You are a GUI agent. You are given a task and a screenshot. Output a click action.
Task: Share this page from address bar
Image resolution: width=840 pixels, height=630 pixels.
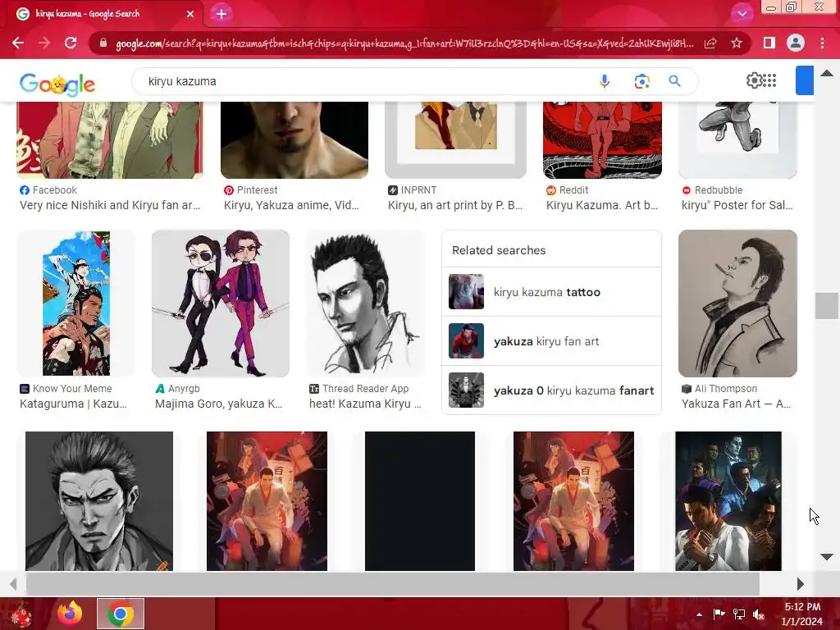pyautogui.click(x=710, y=43)
